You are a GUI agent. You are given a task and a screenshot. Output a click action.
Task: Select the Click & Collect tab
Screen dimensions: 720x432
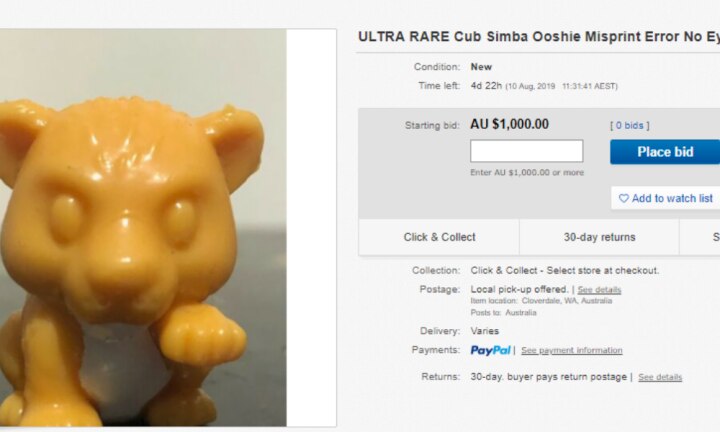tap(439, 237)
